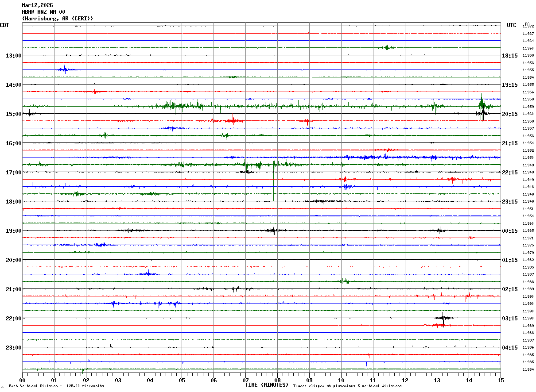Select the 14:00 CDT time label
536x392 pixels.
(13, 85)
